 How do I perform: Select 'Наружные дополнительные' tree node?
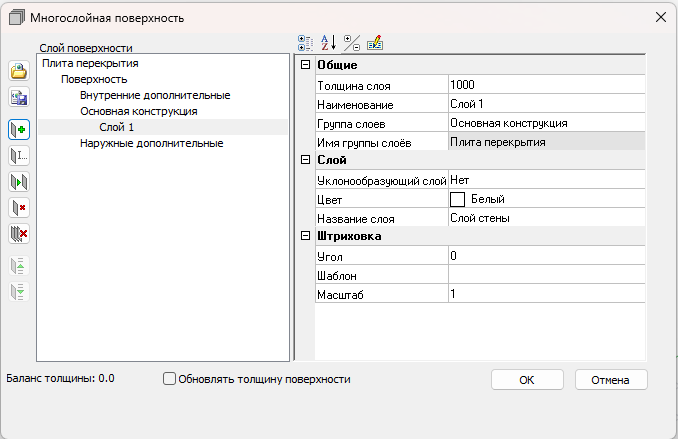pos(151,143)
